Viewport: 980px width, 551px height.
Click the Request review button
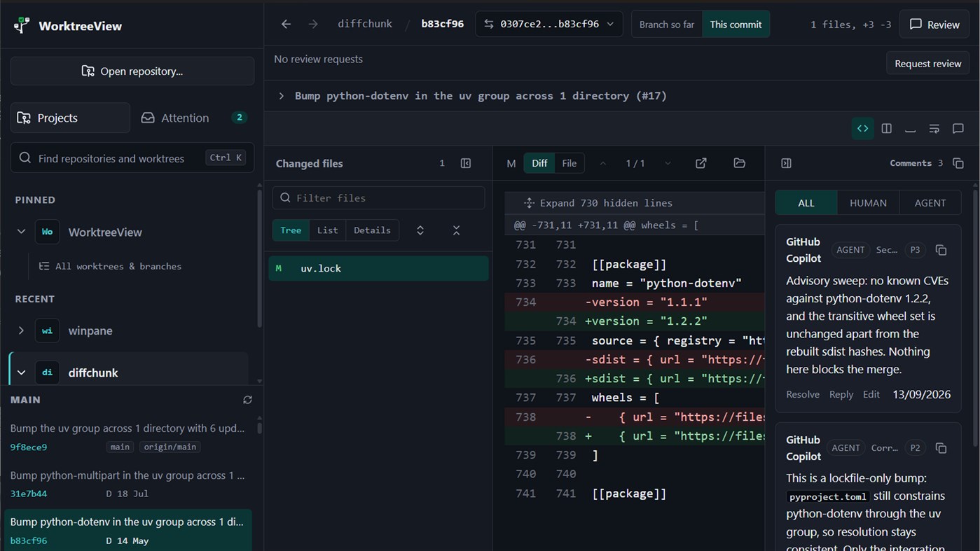(927, 64)
